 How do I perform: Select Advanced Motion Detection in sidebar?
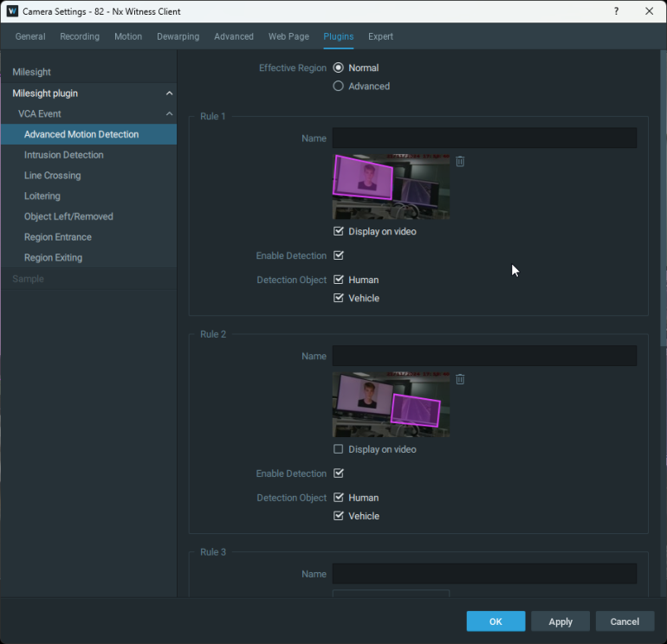(x=88, y=134)
